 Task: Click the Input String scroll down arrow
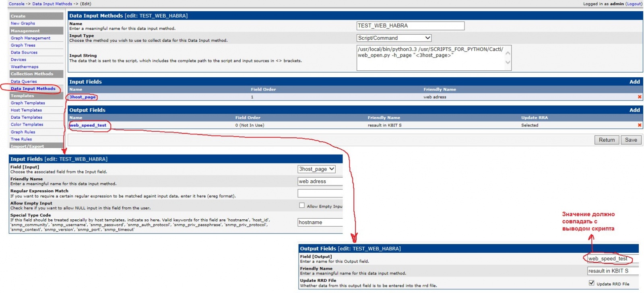[508, 62]
